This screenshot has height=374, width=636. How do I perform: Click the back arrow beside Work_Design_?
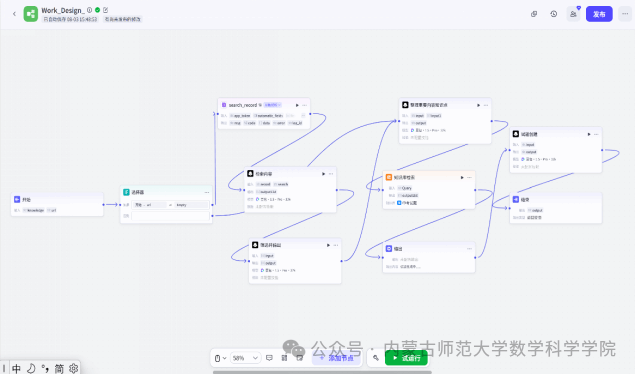[x=14, y=14]
